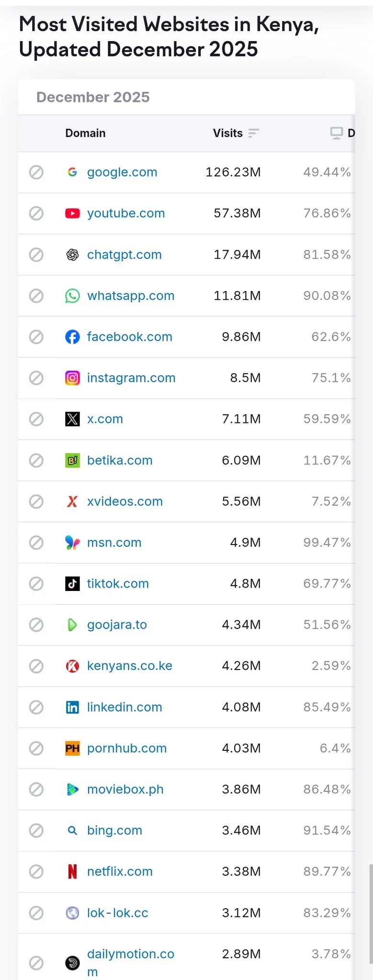
Task: Select the Domain column header
Action: click(x=85, y=133)
